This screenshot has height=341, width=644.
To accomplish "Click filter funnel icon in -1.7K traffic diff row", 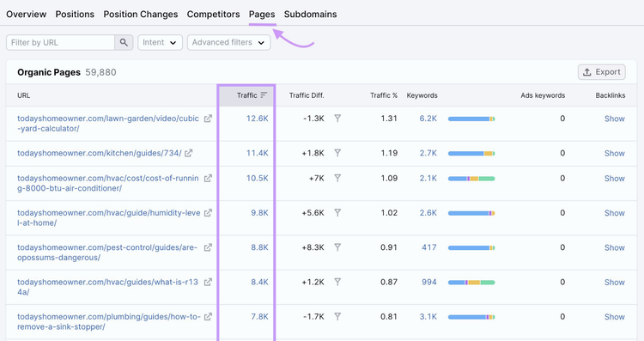I will coord(337,317).
